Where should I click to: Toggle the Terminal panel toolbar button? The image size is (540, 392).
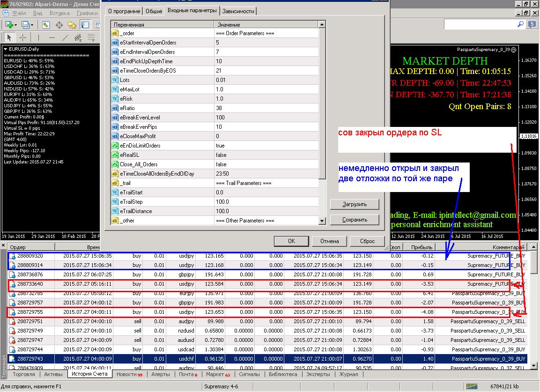click(85, 25)
